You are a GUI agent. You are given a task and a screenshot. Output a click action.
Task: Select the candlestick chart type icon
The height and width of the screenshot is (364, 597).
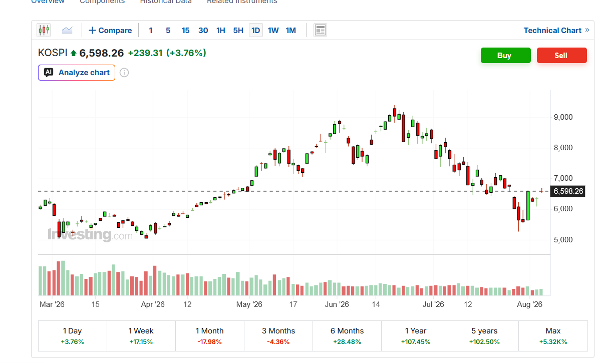coord(44,30)
